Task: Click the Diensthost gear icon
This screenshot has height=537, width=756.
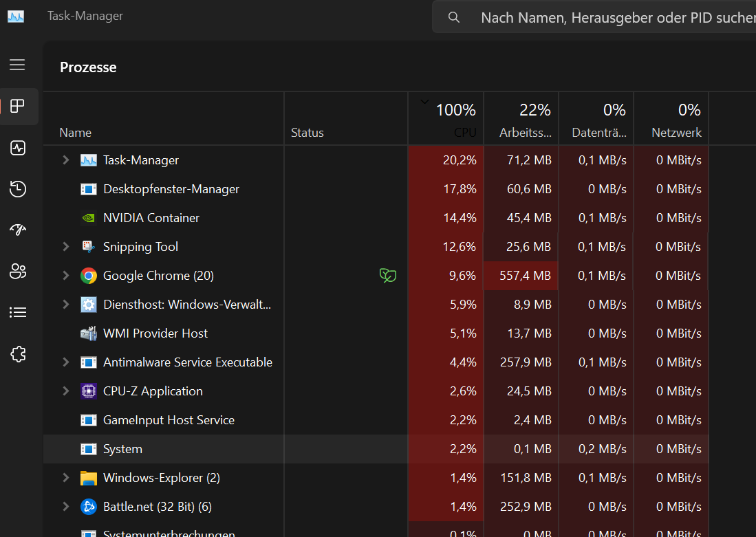Action: point(89,305)
